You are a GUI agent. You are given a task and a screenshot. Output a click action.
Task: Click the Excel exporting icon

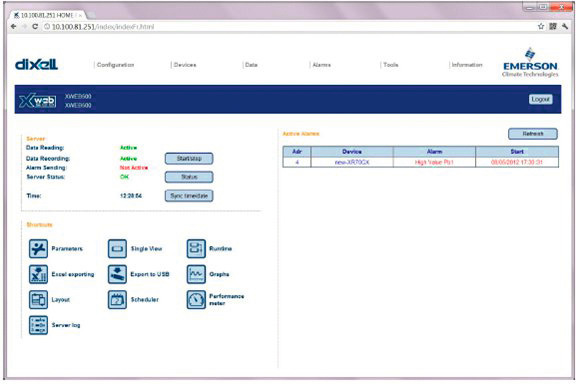[x=38, y=274]
